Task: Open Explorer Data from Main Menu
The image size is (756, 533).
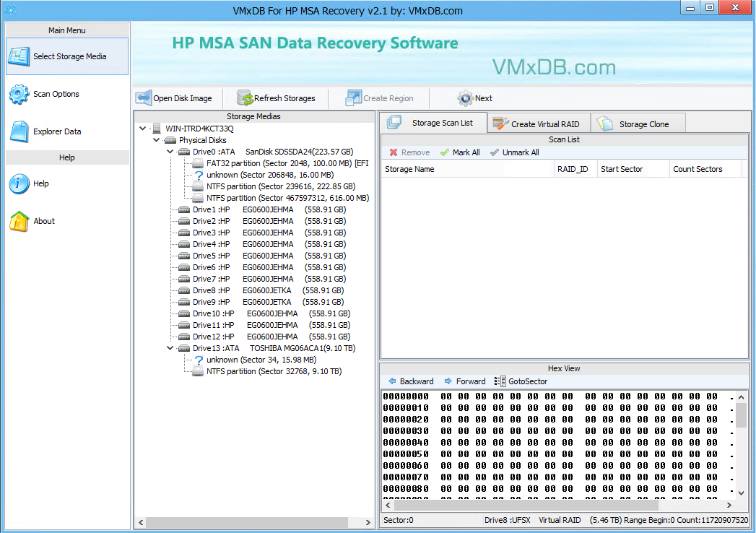Action: 67,131
